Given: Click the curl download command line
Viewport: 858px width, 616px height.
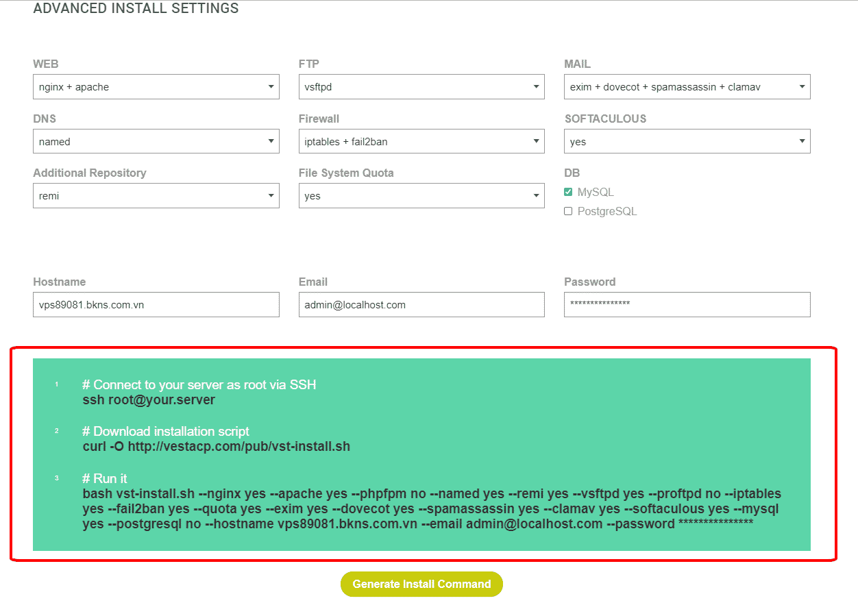Looking at the screenshot, I should click(216, 447).
